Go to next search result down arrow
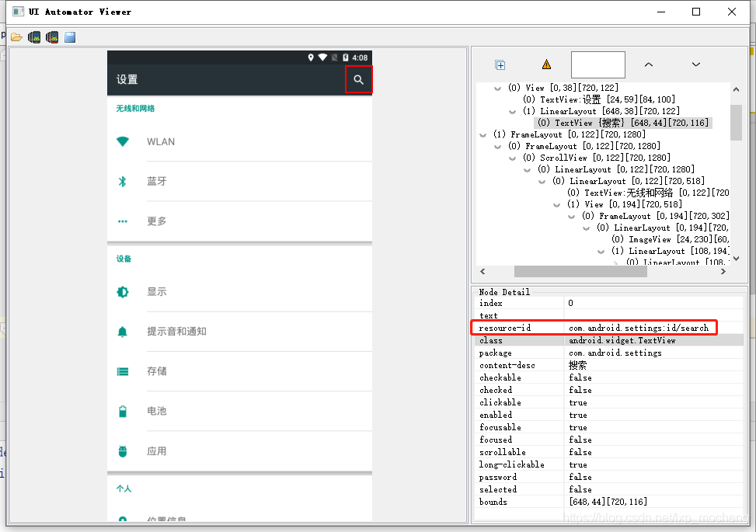The width and height of the screenshot is (756, 532). click(x=695, y=64)
